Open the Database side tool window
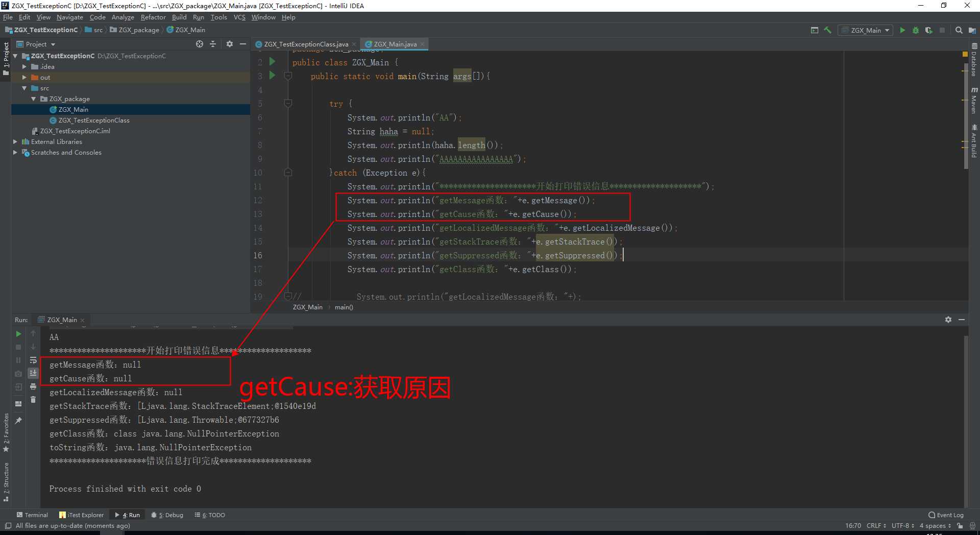The height and width of the screenshot is (535, 980). tap(974, 60)
